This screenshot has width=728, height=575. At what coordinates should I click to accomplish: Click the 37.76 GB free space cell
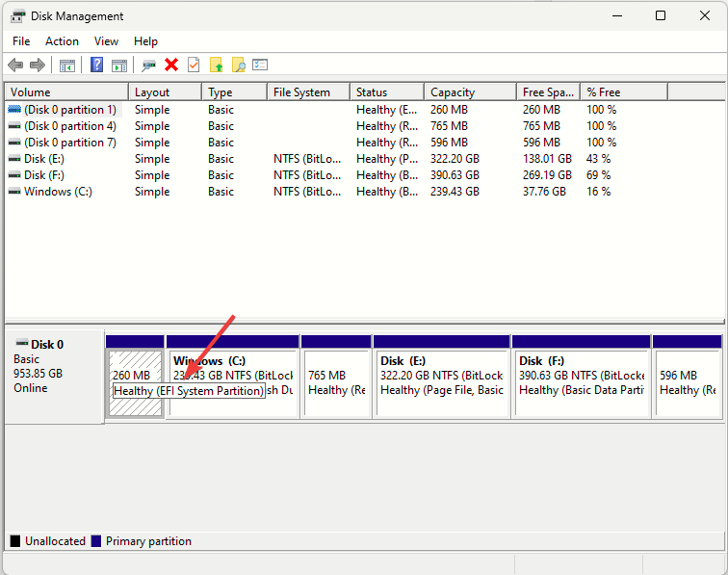click(x=544, y=192)
